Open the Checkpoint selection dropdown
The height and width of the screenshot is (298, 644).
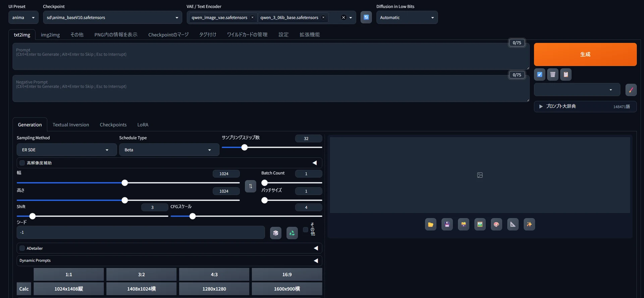pos(112,17)
